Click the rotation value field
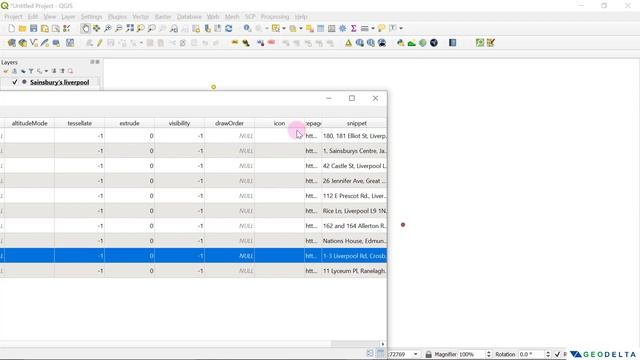Image resolution: width=640 pixels, height=360 pixels. click(531, 354)
